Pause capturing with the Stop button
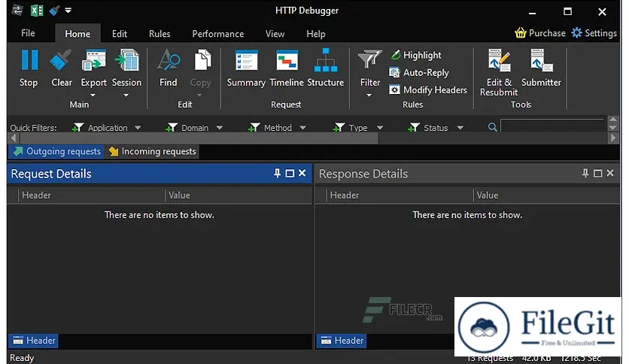629x364 pixels. coord(29,68)
